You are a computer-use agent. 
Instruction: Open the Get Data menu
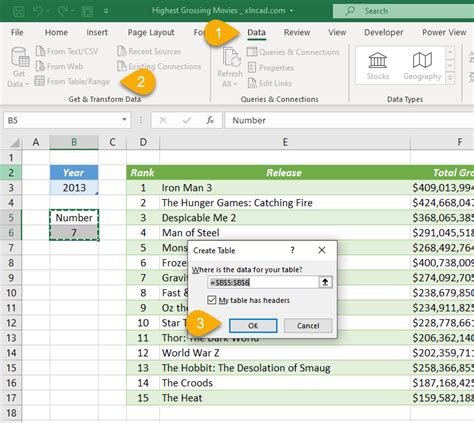pos(19,67)
